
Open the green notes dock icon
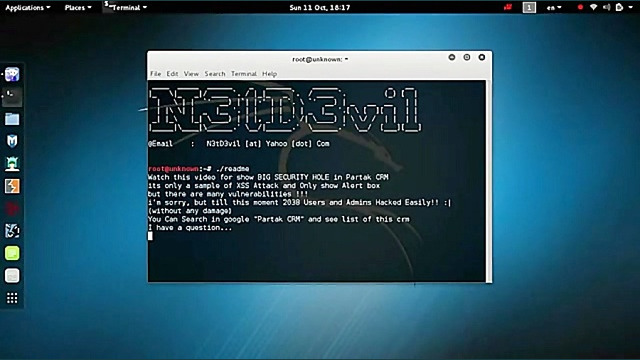(12, 253)
